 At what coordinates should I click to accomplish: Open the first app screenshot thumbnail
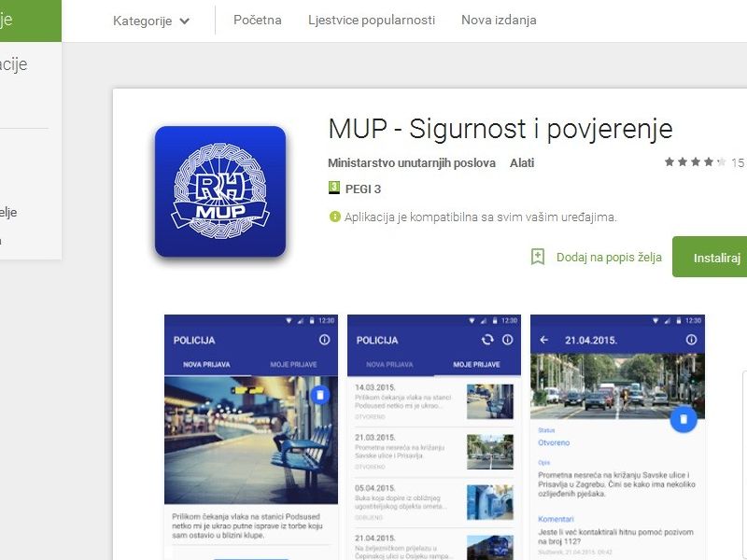251,437
